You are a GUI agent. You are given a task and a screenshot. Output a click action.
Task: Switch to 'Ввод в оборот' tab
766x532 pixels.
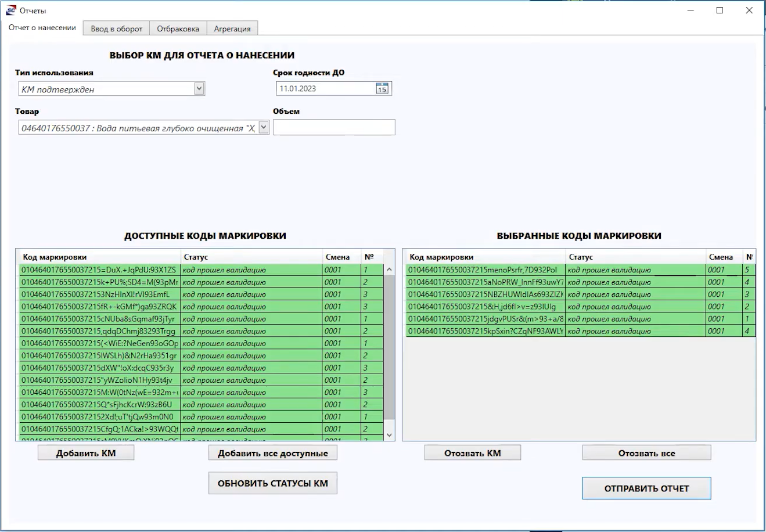coord(116,28)
